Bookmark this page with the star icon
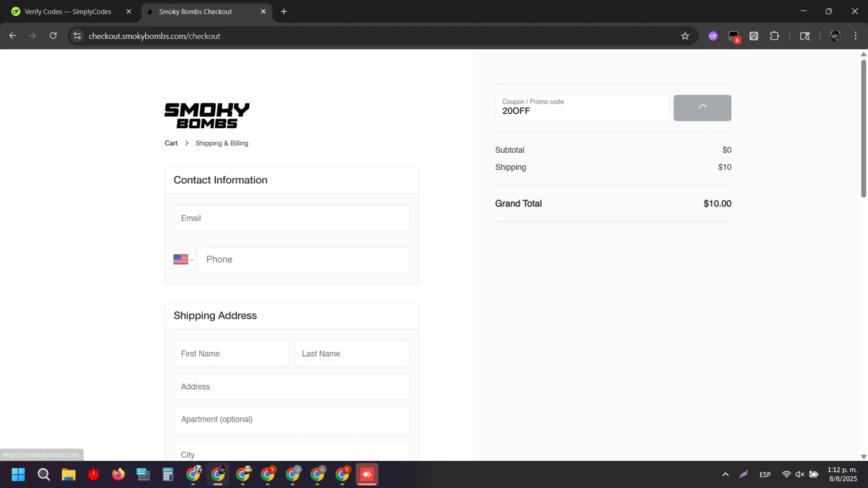868x488 pixels. tap(685, 36)
